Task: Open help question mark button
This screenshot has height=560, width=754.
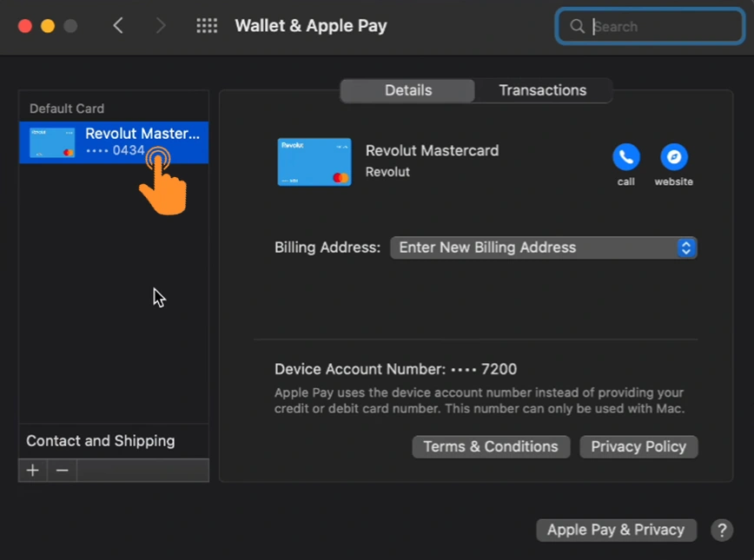Action: (722, 530)
